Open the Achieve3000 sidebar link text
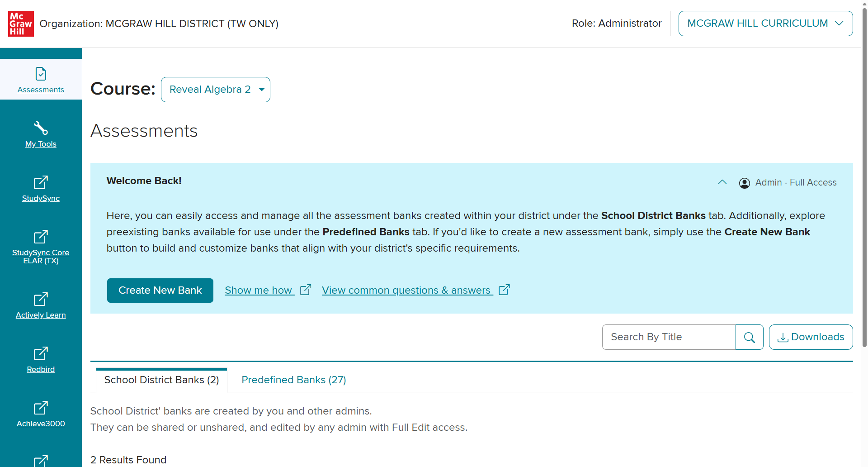Viewport: 868px width, 467px height. (41, 424)
